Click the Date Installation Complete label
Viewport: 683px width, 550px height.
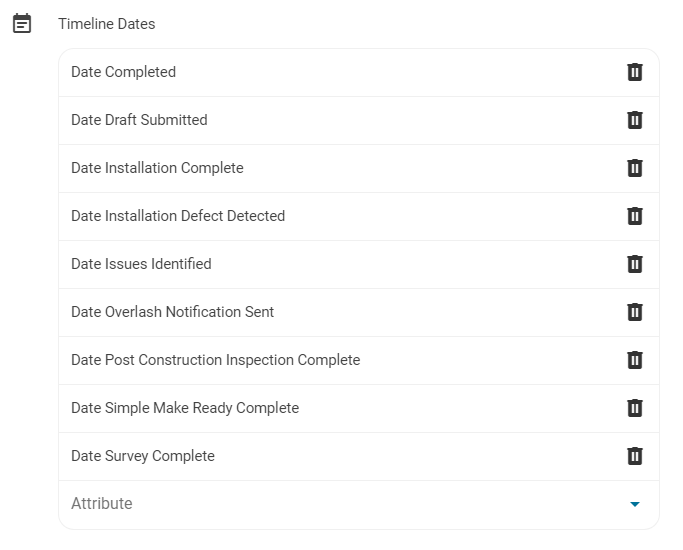pos(157,168)
